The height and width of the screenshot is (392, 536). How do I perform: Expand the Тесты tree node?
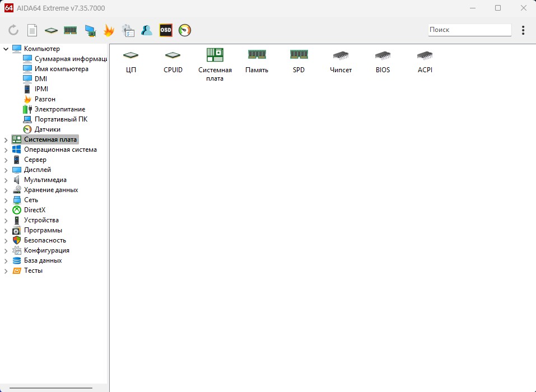pos(6,270)
